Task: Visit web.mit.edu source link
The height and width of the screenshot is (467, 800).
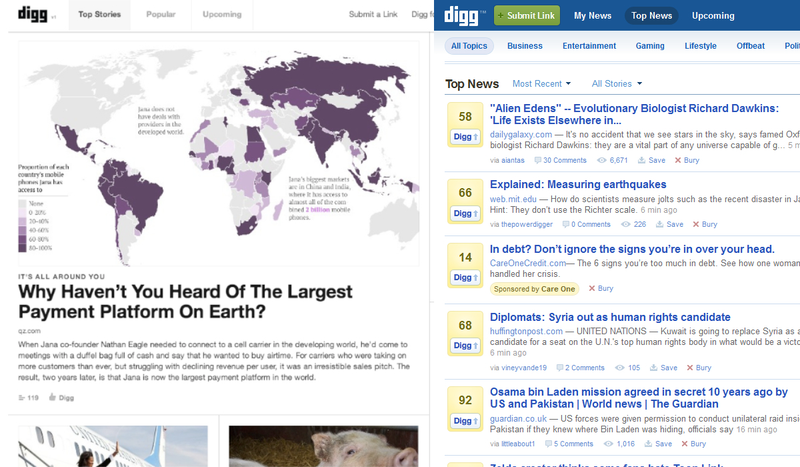Action: (x=513, y=199)
